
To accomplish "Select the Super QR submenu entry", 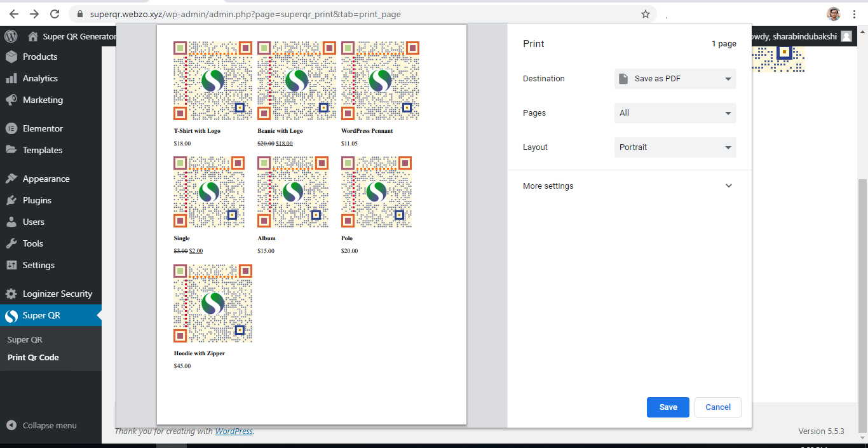I will tap(25, 340).
